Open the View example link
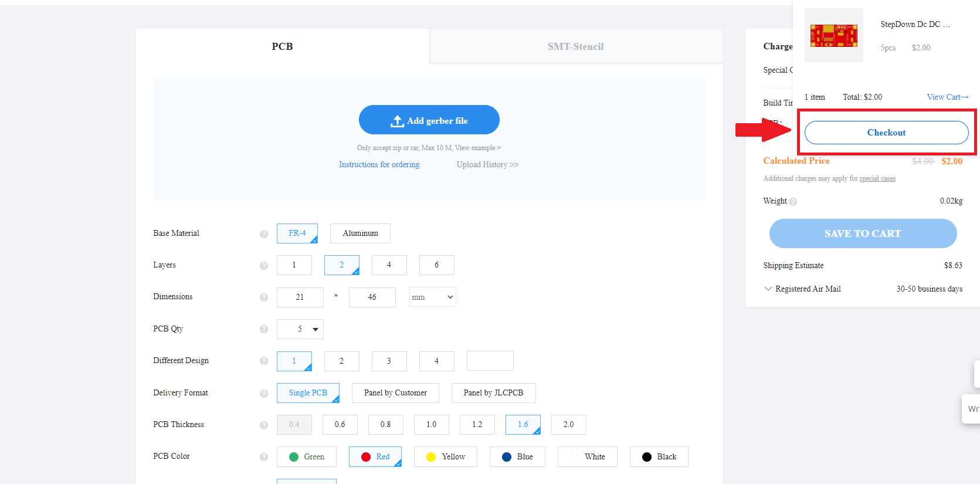980x484 pixels. 478,148
